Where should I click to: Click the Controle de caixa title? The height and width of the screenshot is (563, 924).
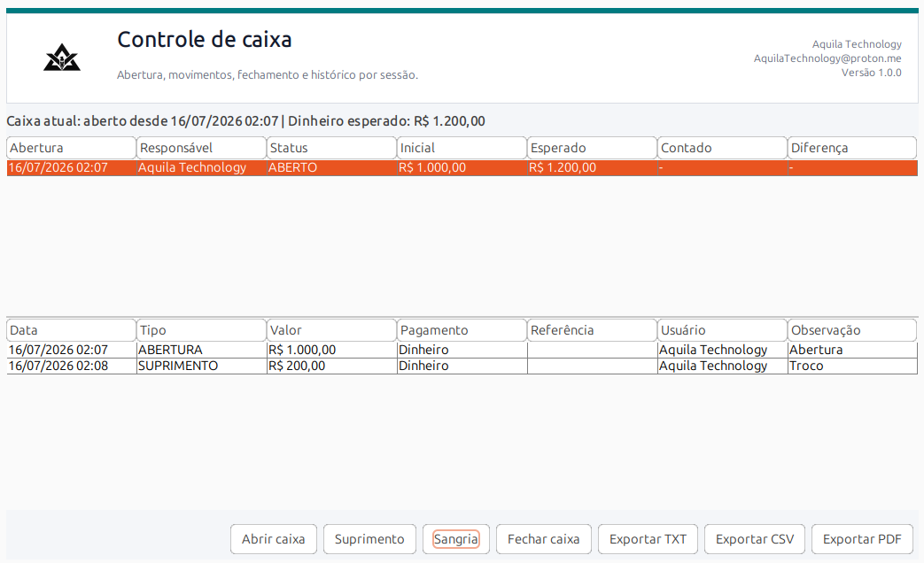click(205, 40)
